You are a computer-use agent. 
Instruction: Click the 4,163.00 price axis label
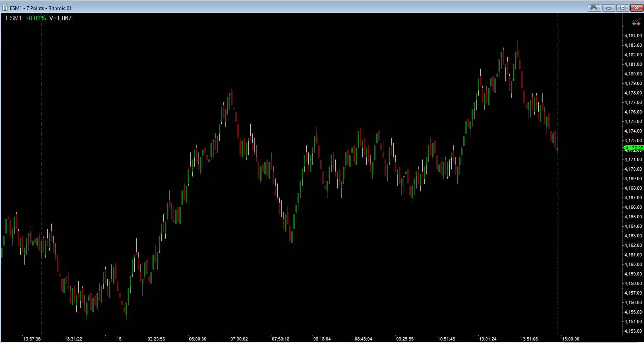pyautogui.click(x=633, y=236)
